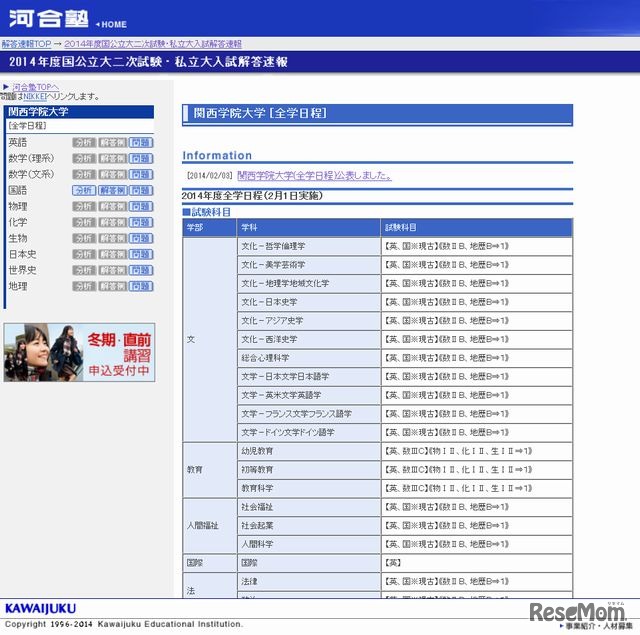Viewport: 640px width, 635px height.
Task: Click the 解答例 button for 化学
Action: pyautogui.click(x=113, y=222)
